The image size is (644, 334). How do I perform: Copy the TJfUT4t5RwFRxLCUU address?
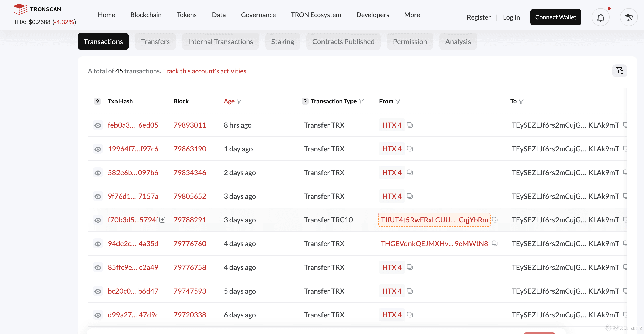(495, 220)
